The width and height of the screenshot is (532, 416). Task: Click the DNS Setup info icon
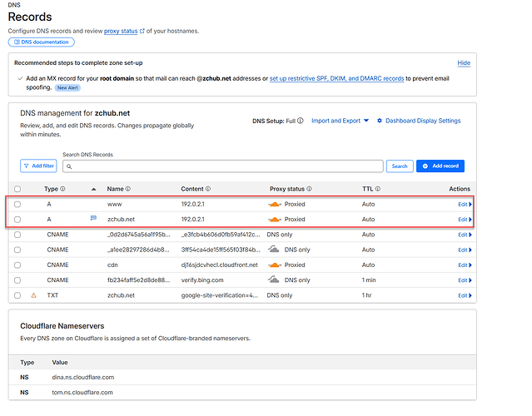coord(301,121)
